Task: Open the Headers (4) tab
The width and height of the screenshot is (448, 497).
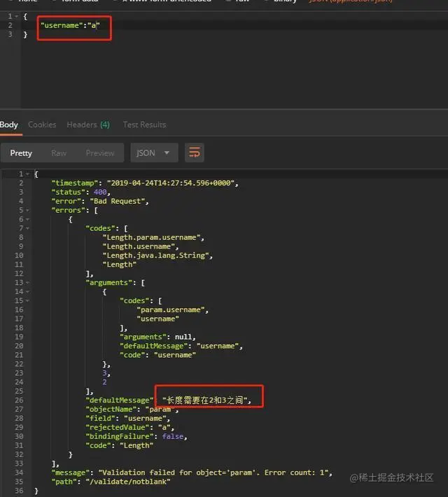Action: coord(88,125)
